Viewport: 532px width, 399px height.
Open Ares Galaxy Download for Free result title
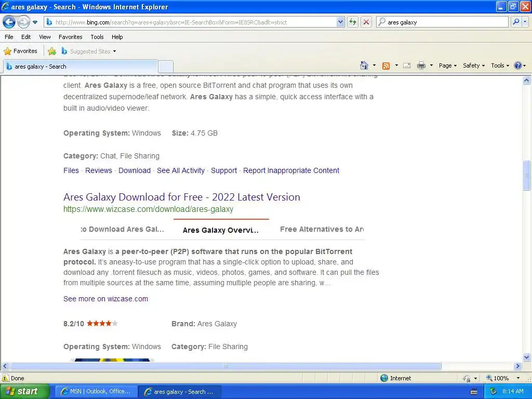[x=181, y=197]
